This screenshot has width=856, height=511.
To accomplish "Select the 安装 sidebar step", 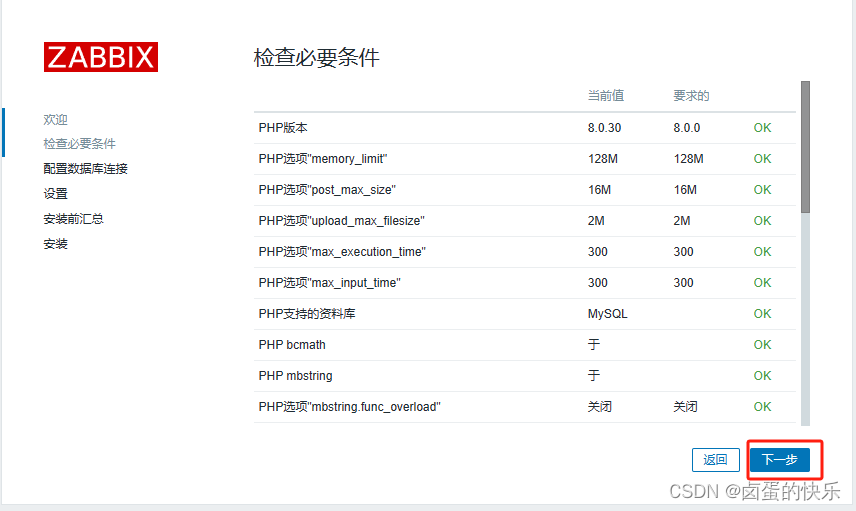I will (x=56, y=244).
